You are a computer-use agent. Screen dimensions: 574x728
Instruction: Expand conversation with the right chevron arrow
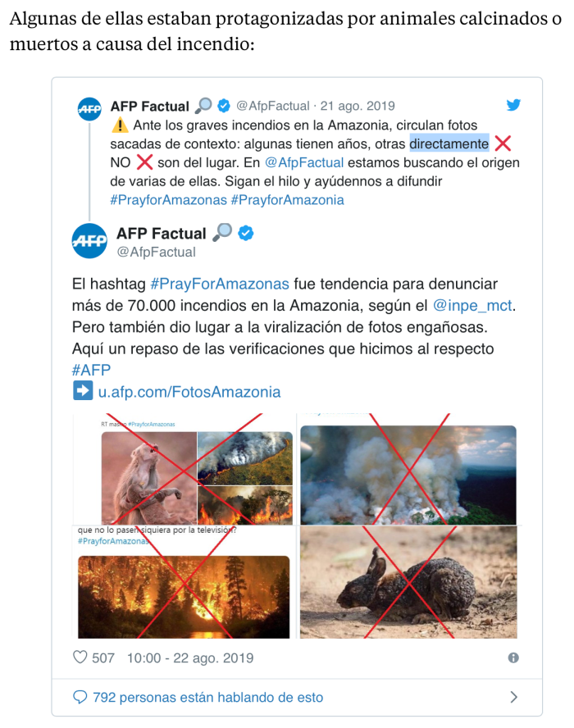click(513, 697)
